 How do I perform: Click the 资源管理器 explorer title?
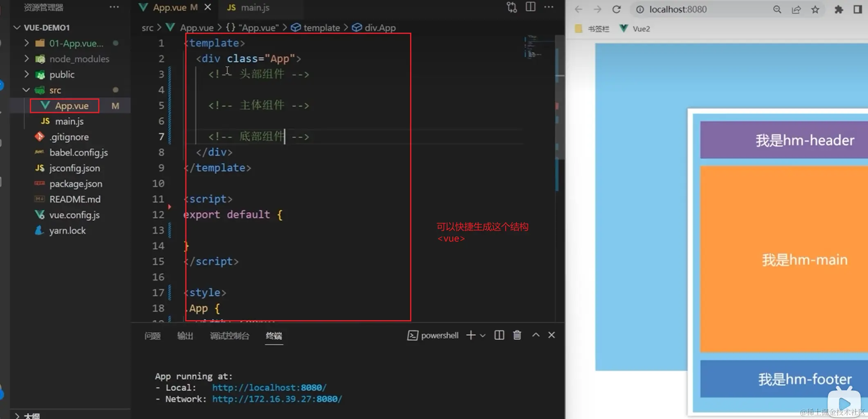click(x=43, y=7)
